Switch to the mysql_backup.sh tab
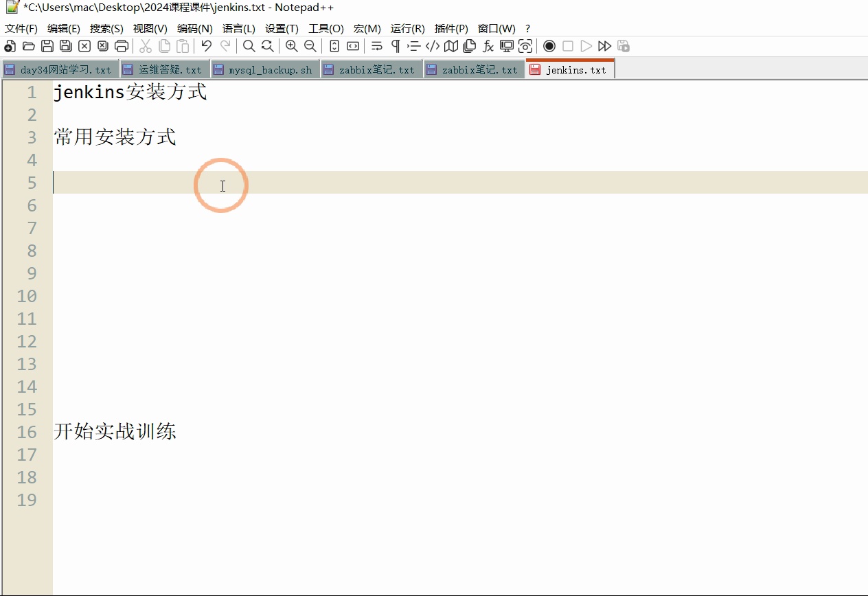This screenshot has width=868, height=596. (264, 69)
